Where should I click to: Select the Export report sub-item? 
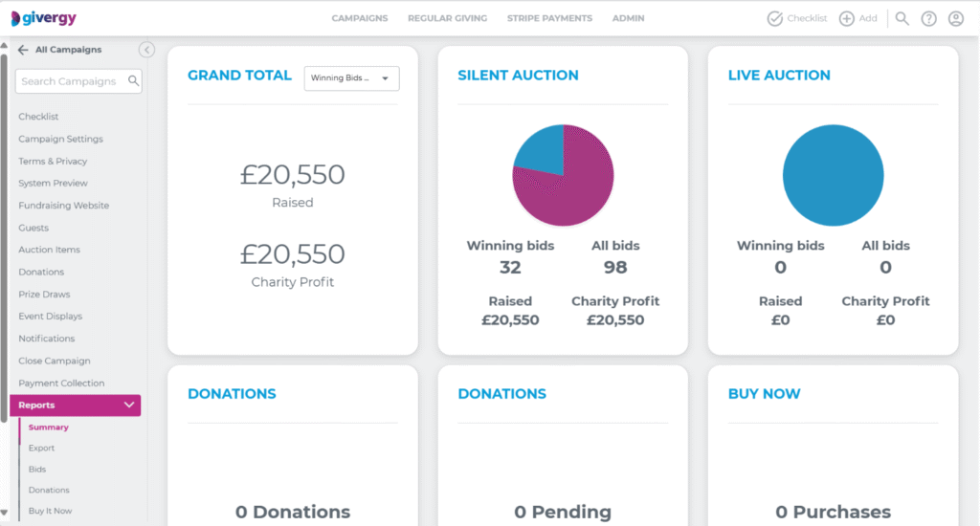tap(42, 449)
